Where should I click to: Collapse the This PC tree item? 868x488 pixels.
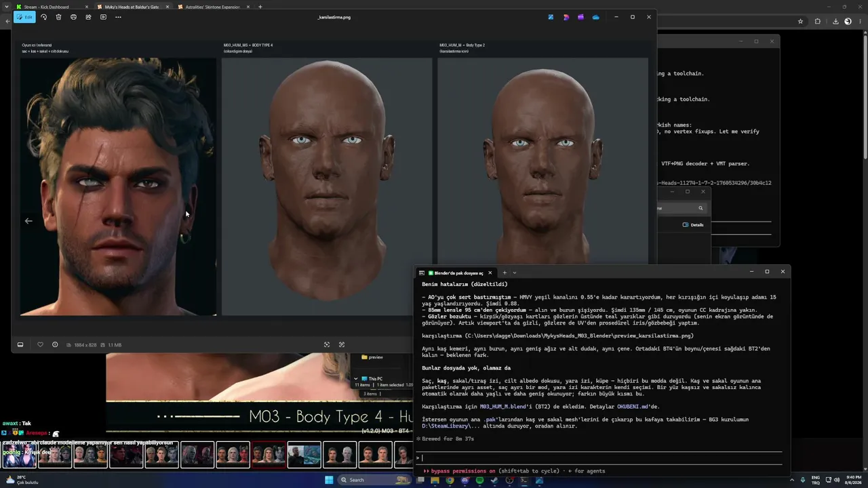click(356, 379)
